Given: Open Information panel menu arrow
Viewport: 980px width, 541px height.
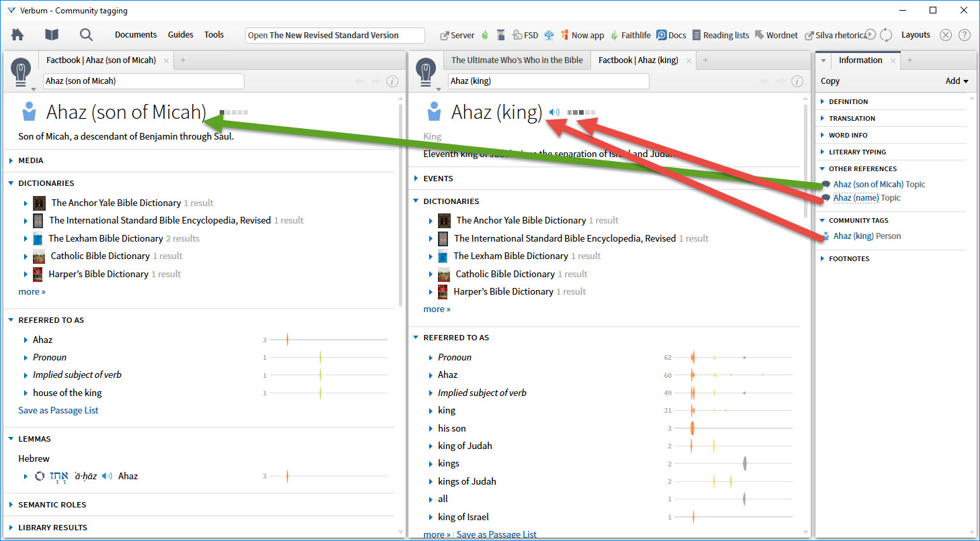Looking at the screenshot, I should pyautogui.click(x=823, y=60).
